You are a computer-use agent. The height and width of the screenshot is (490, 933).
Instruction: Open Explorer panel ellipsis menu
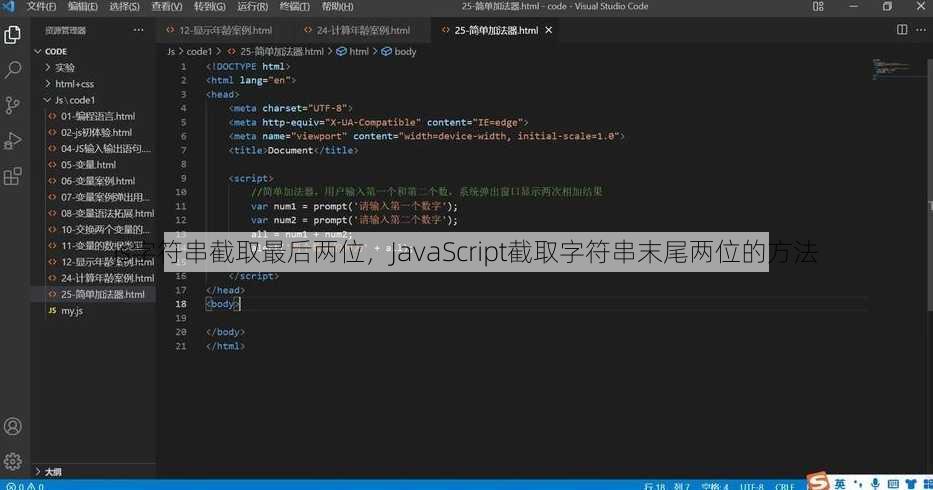tap(138, 30)
